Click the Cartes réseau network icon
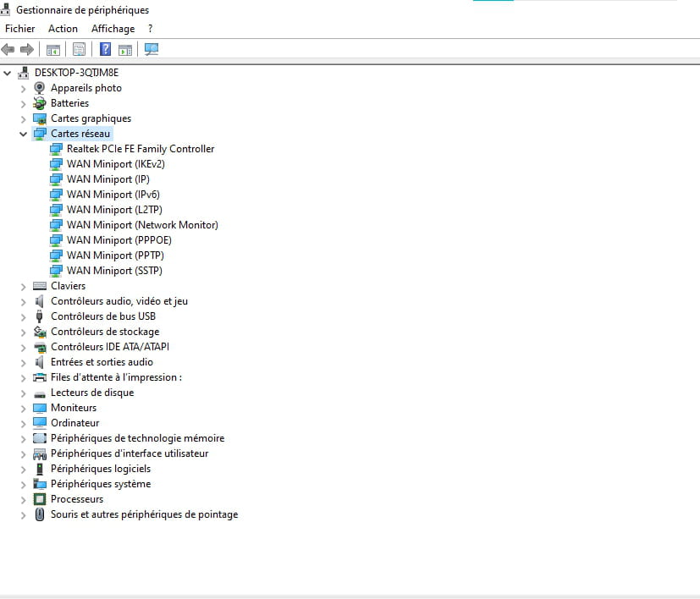Screen dimensions: 700x599 click(40, 134)
